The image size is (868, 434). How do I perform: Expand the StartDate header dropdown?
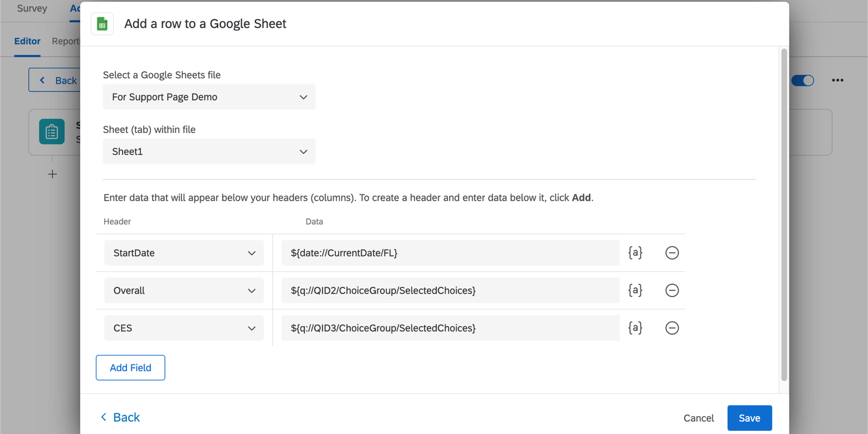click(184, 253)
